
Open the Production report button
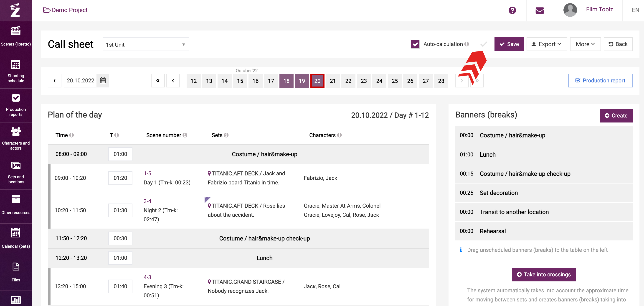(x=600, y=81)
